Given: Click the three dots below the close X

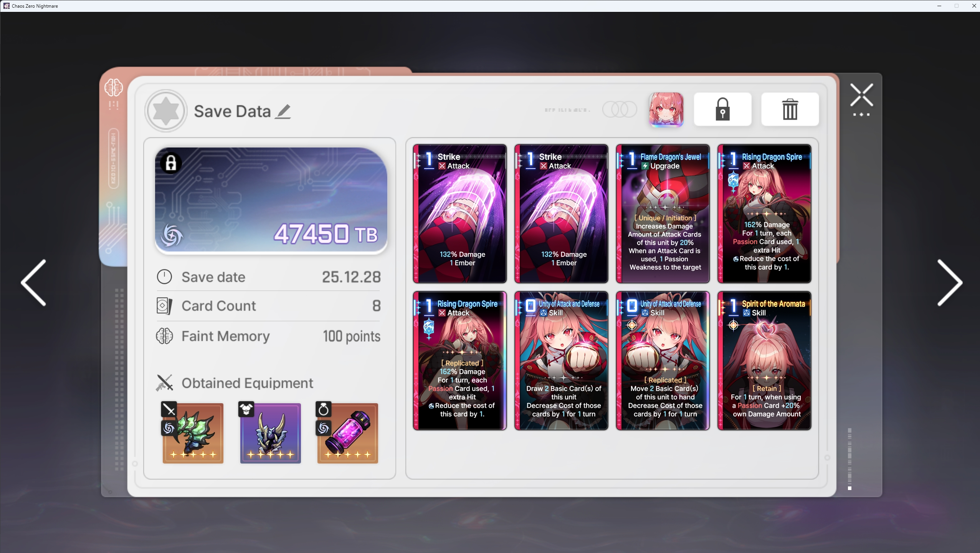Looking at the screenshot, I should 861,115.
